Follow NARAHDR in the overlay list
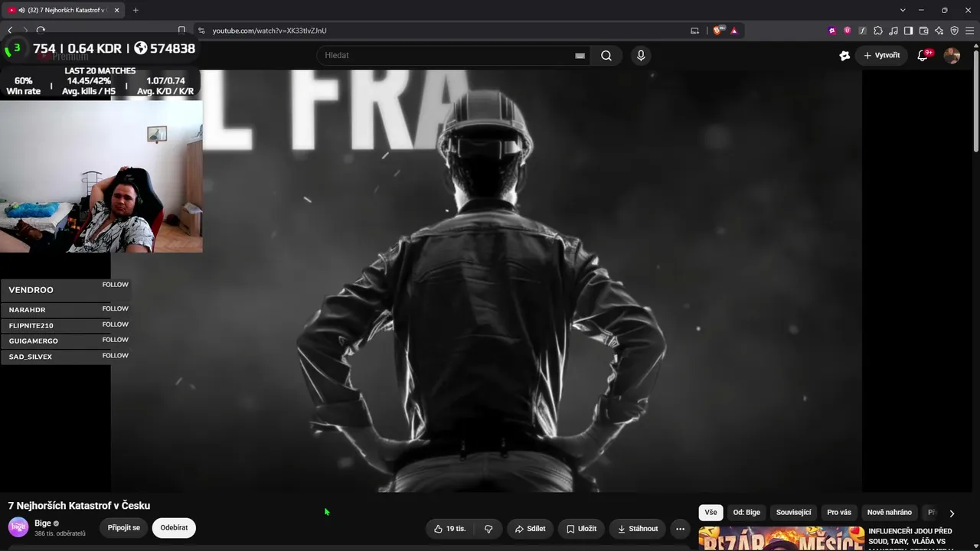Image resolution: width=980 pixels, height=551 pixels. pos(116,308)
